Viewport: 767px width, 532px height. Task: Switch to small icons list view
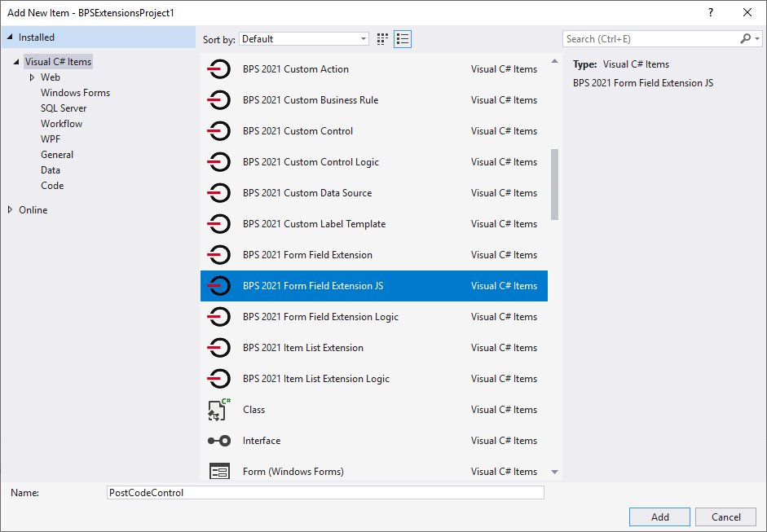(403, 39)
